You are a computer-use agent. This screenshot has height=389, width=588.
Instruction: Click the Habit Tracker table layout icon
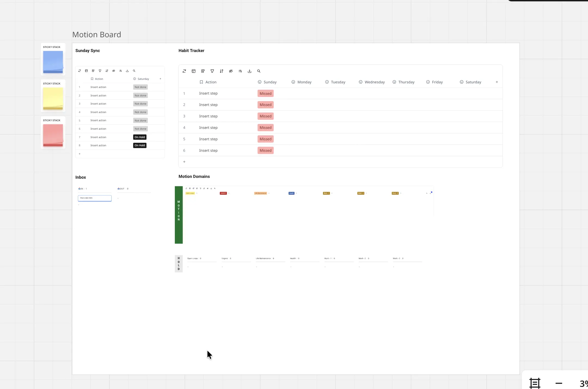194,71
